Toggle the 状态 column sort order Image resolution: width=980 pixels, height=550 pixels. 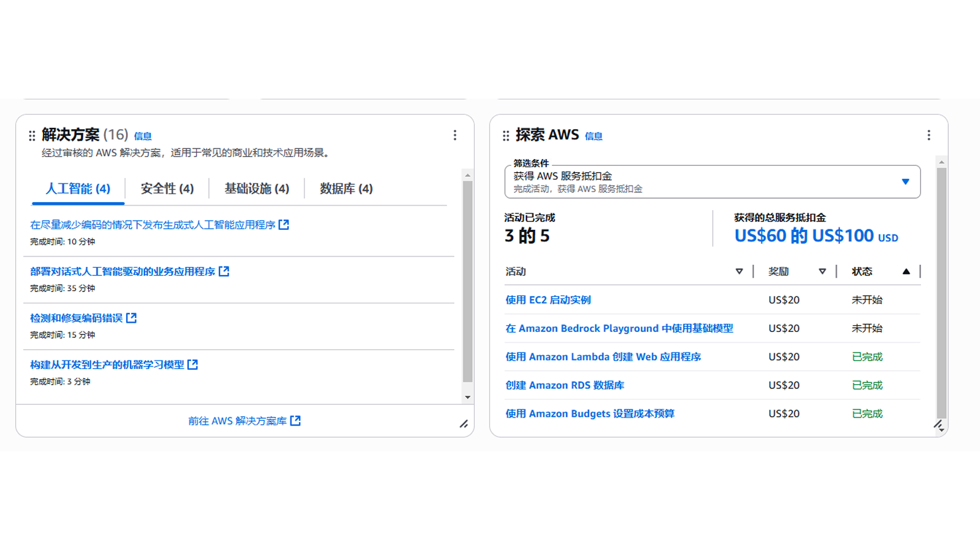click(x=906, y=272)
